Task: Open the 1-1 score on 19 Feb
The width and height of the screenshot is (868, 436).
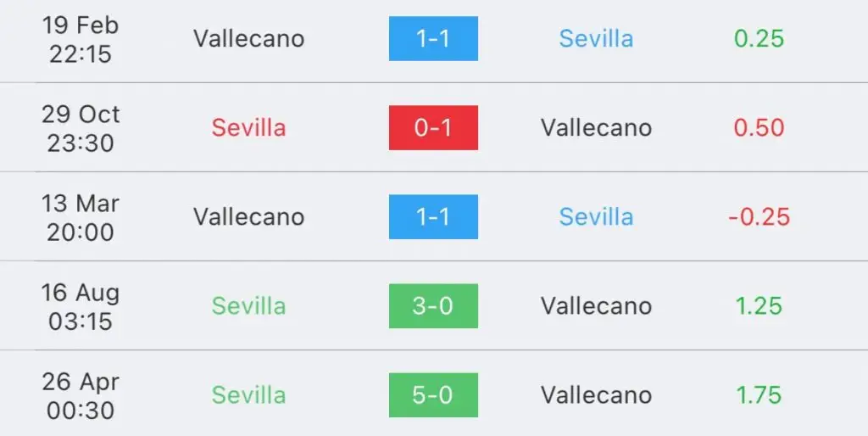Action: pos(433,39)
